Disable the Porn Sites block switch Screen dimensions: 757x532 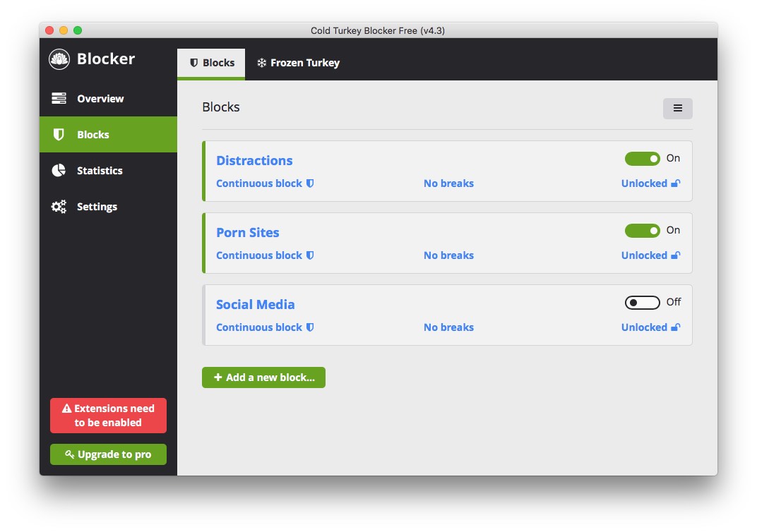coord(643,231)
